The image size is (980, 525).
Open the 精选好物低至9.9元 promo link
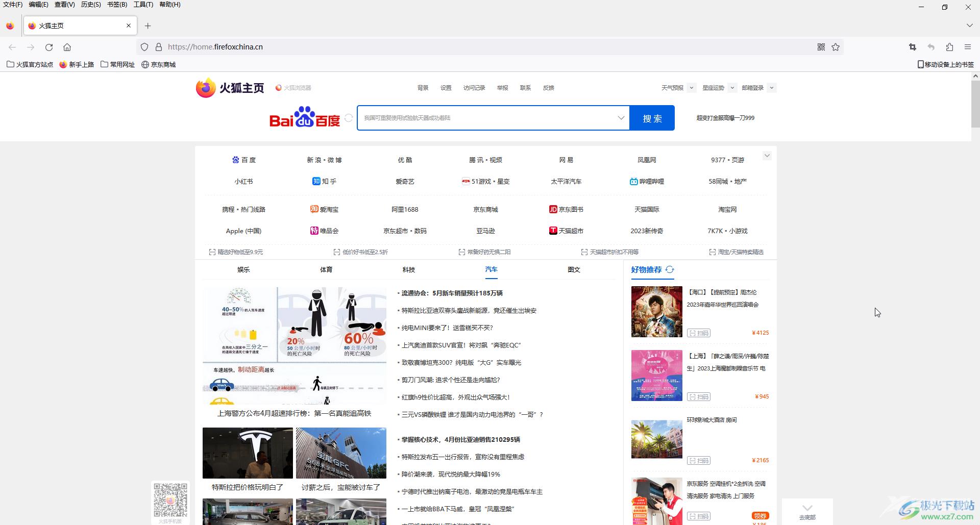click(236, 252)
